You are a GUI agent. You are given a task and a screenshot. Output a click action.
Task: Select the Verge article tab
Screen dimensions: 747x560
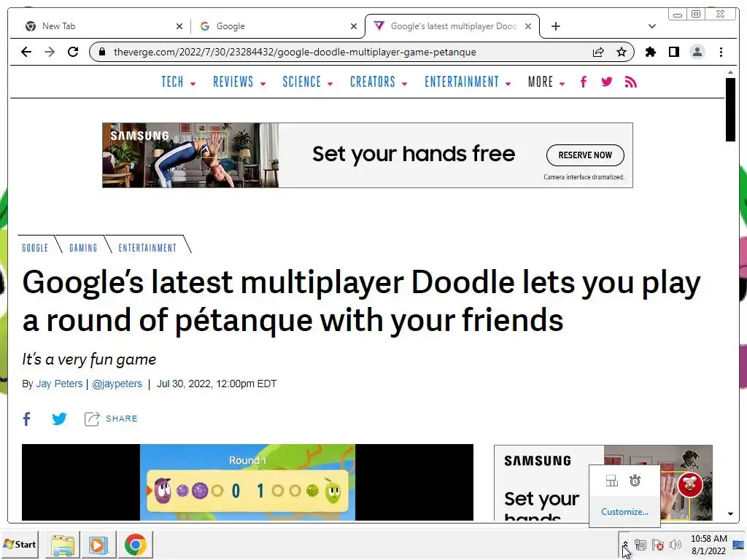tap(452, 26)
